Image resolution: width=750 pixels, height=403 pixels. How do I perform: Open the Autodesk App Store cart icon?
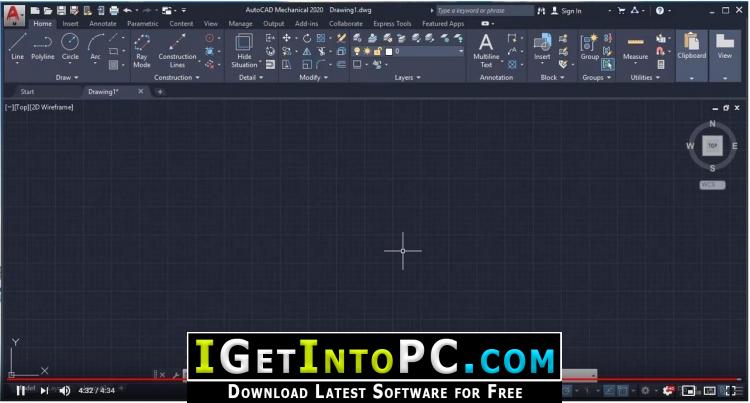pos(621,10)
